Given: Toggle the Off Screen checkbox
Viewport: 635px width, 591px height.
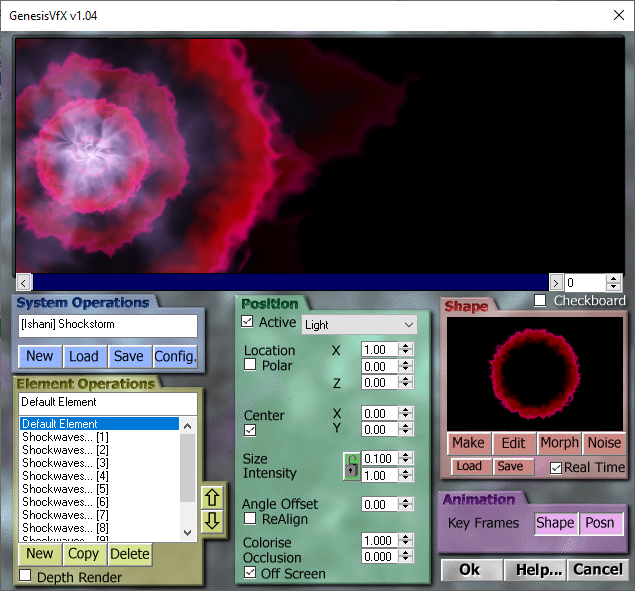Looking at the screenshot, I should tap(250, 572).
